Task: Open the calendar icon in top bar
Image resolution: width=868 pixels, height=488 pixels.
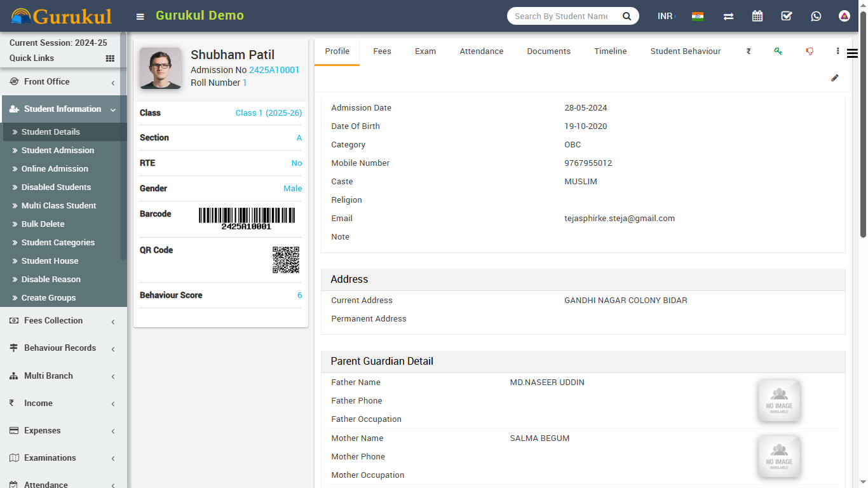Action: coord(757,17)
